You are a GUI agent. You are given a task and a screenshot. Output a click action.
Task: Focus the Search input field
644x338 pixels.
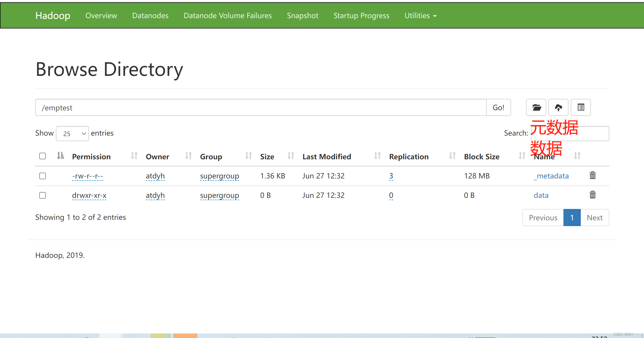pos(570,134)
